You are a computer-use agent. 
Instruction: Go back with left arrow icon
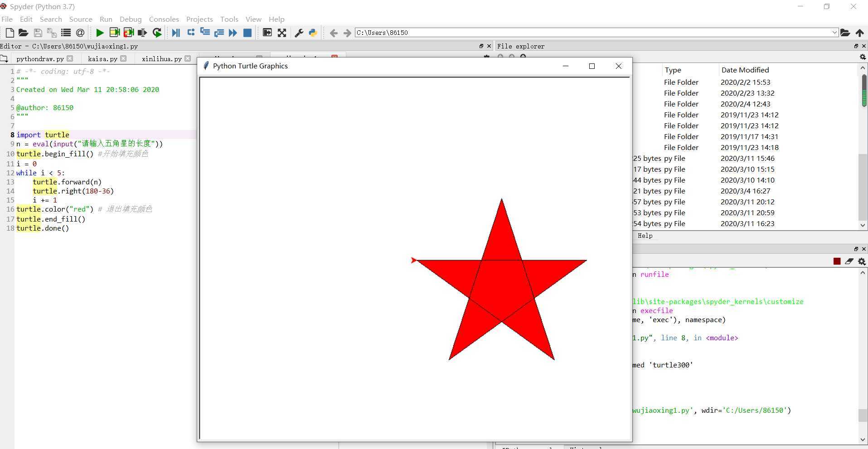click(x=334, y=33)
